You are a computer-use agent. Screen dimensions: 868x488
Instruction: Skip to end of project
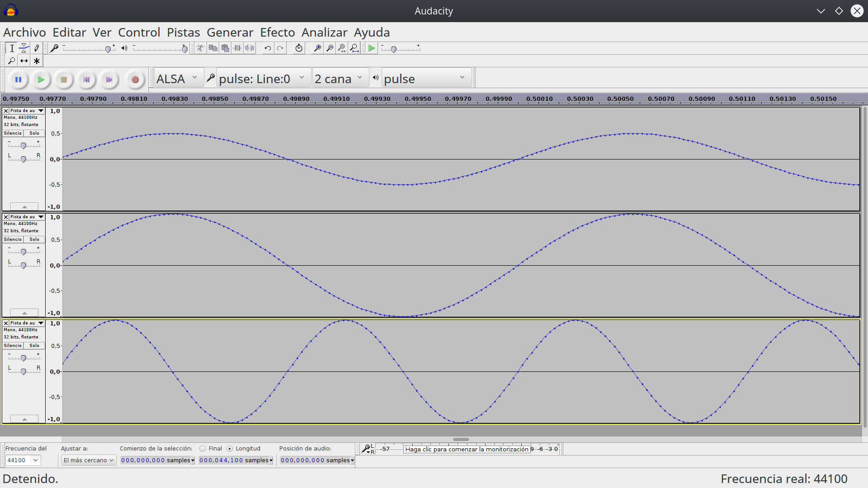pos(109,80)
